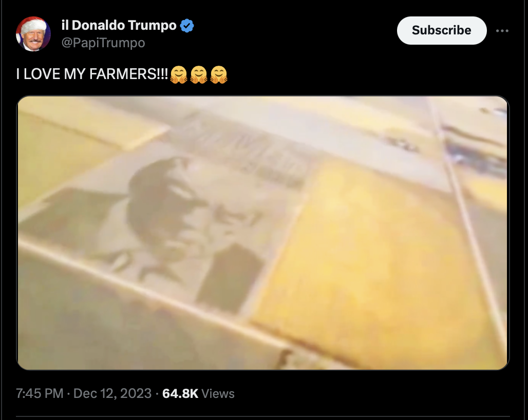The width and height of the screenshot is (528, 420).
Task: Visit the @PapiTrumpo handle link
Action: pyautogui.click(x=103, y=43)
